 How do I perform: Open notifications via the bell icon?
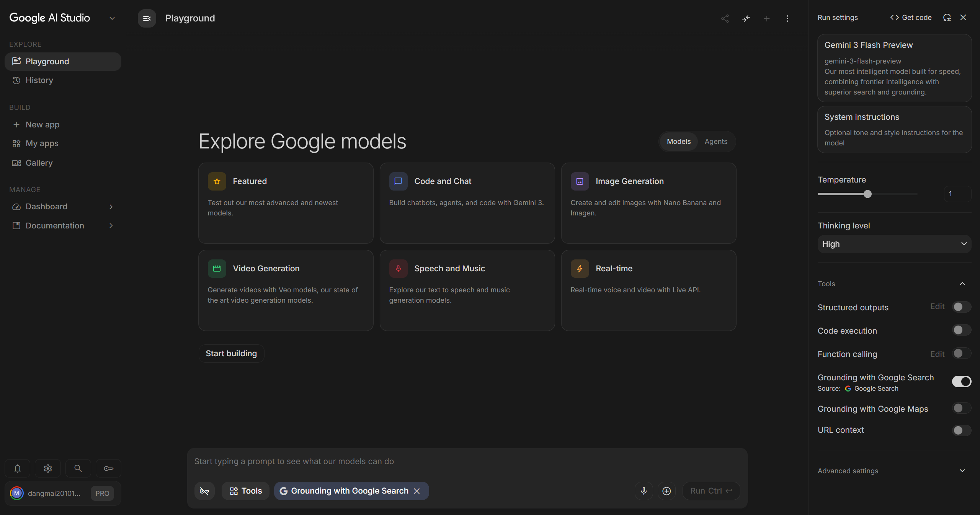pyautogui.click(x=18, y=468)
